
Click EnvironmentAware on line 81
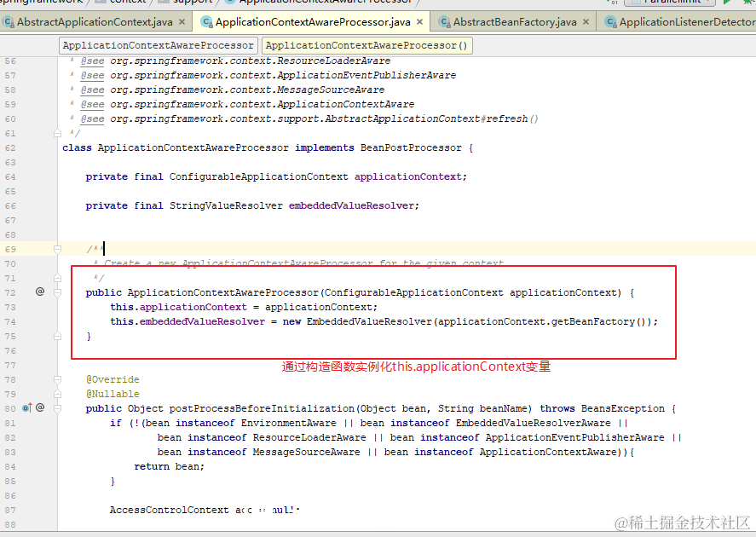click(x=288, y=423)
